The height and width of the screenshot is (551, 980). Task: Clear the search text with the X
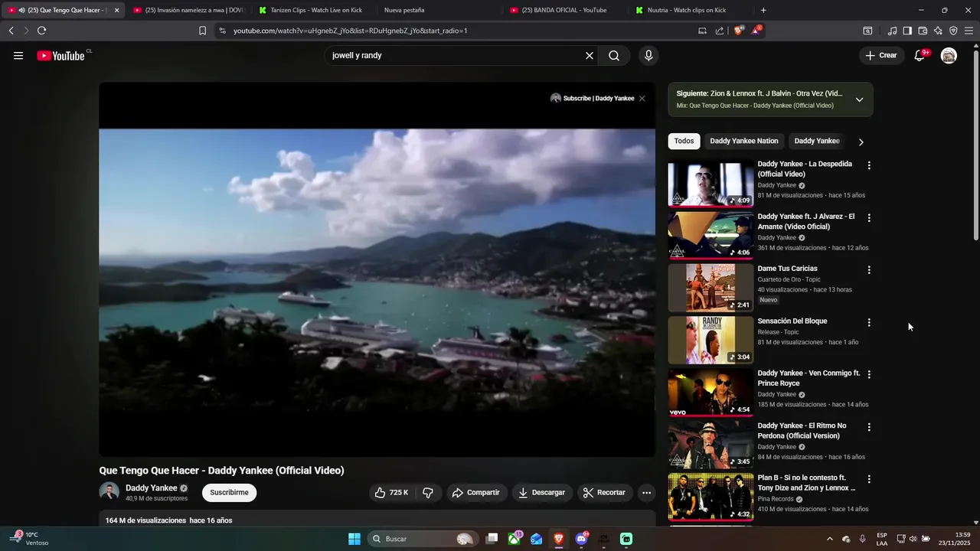tap(590, 55)
